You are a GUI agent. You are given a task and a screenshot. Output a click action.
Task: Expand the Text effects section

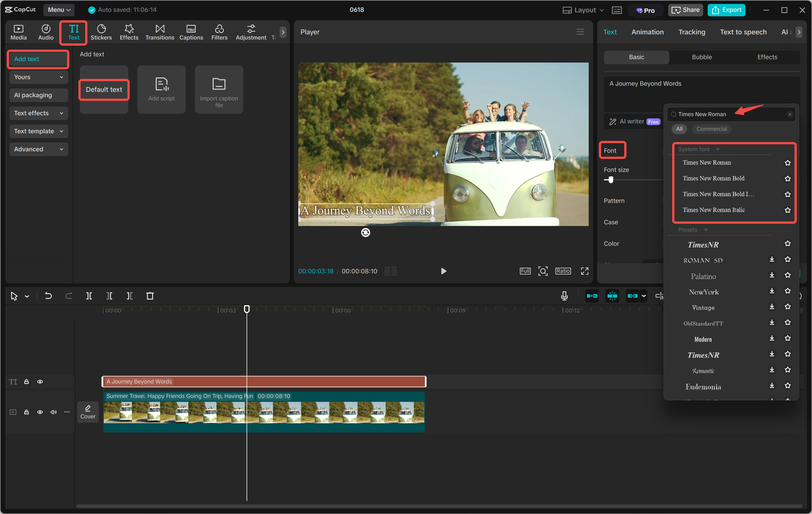coord(38,113)
